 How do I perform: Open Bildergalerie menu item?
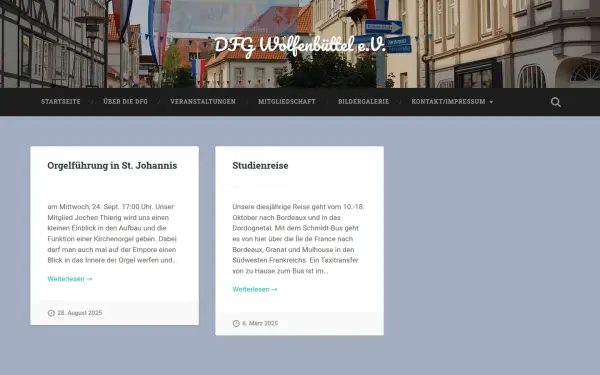(364, 101)
